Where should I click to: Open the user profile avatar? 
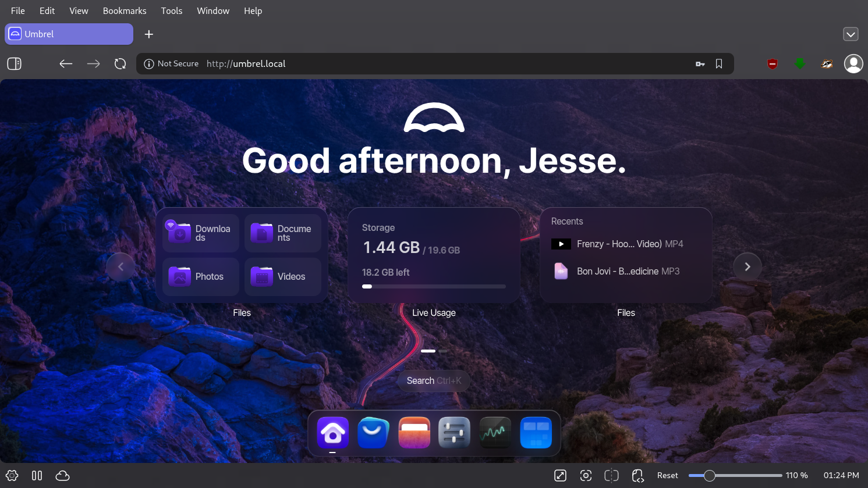point(853,63)
